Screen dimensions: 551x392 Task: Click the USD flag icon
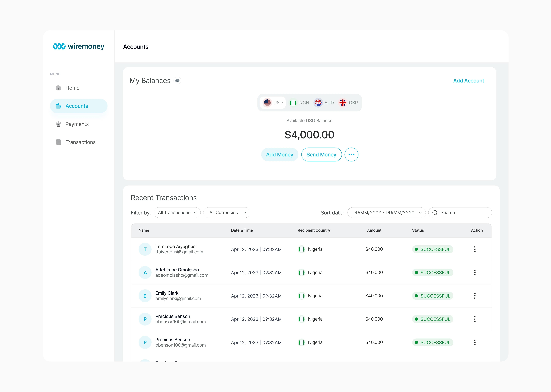point(267,103)
